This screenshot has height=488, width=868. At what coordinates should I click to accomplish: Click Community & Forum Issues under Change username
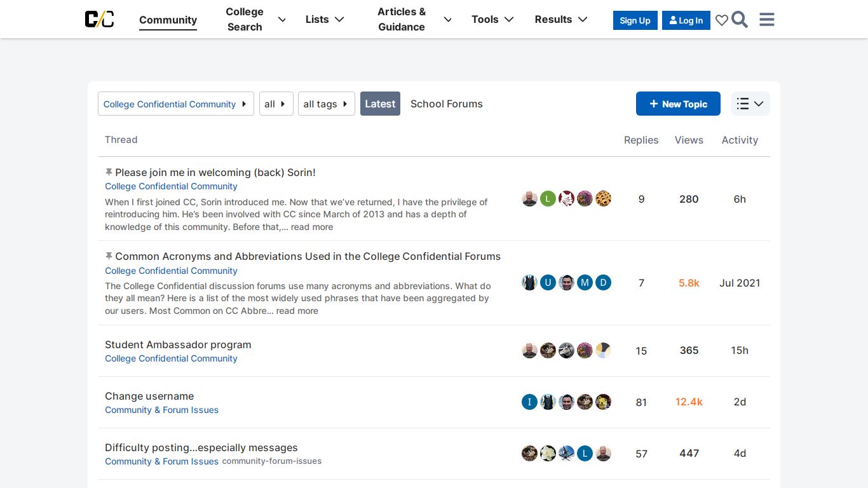coord(161,410)
